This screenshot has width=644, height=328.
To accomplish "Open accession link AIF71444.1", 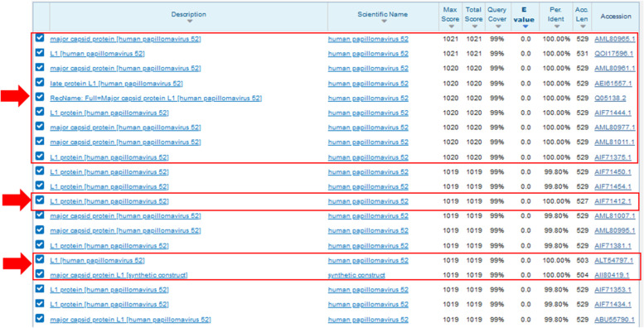I will [x=613, y=113].
